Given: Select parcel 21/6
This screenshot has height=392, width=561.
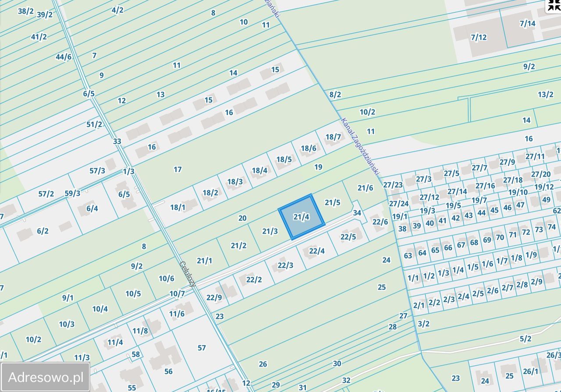Looking at the screenshot, I should click(x=365, y=188).
